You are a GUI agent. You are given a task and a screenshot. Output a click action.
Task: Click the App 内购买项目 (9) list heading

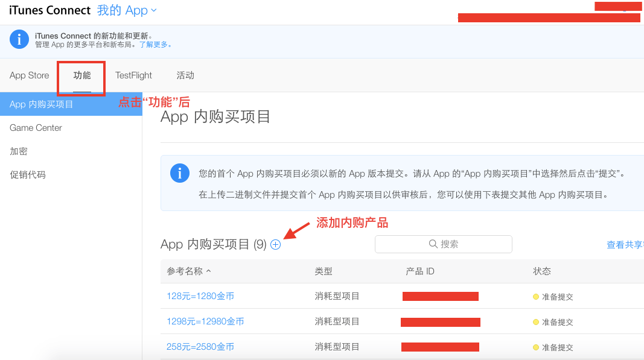[x=214, y=245]
